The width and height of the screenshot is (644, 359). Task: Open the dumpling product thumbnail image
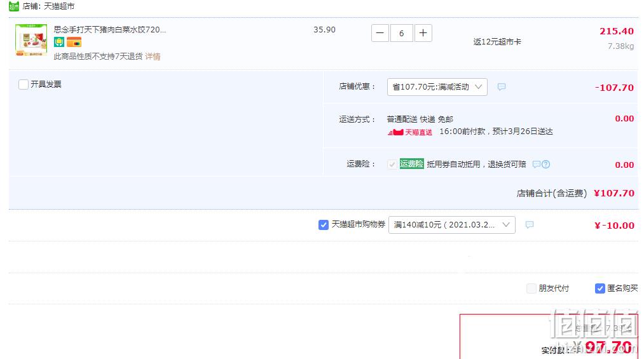click(x=31, y=40)
